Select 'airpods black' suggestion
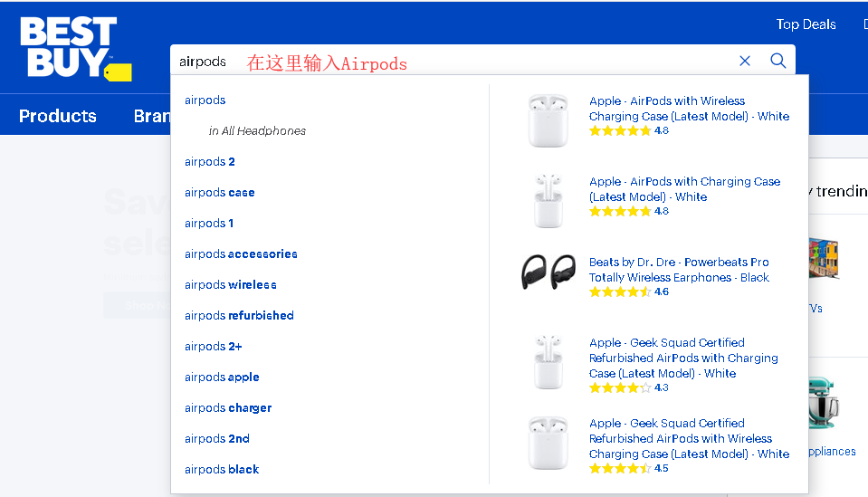Image resolution: width=868 pixels, height=497 pixels. coord(222,469)
